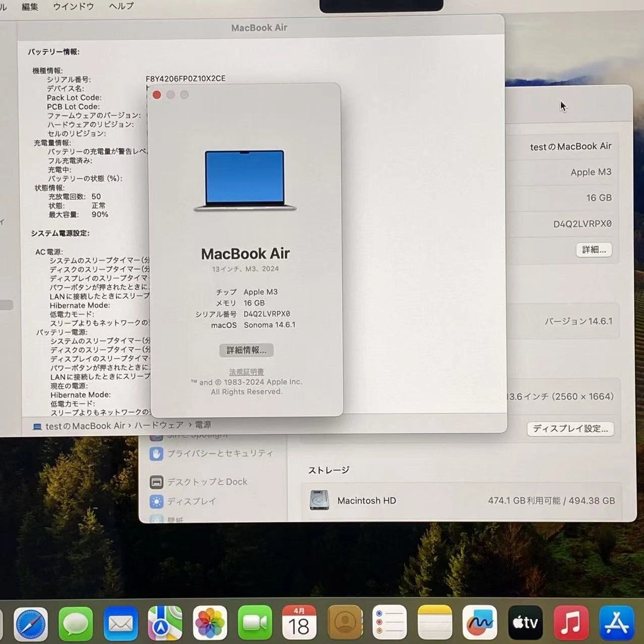Screen dimensions: 644x644
Task: Select デスクトップとDock in settings sidebar
Action: click(x=207, y=482)
